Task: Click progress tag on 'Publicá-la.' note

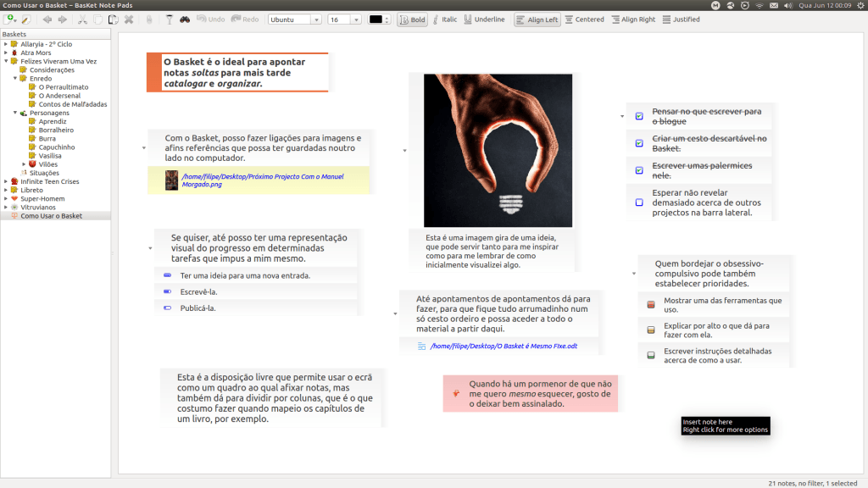Action: coord(168,308)
